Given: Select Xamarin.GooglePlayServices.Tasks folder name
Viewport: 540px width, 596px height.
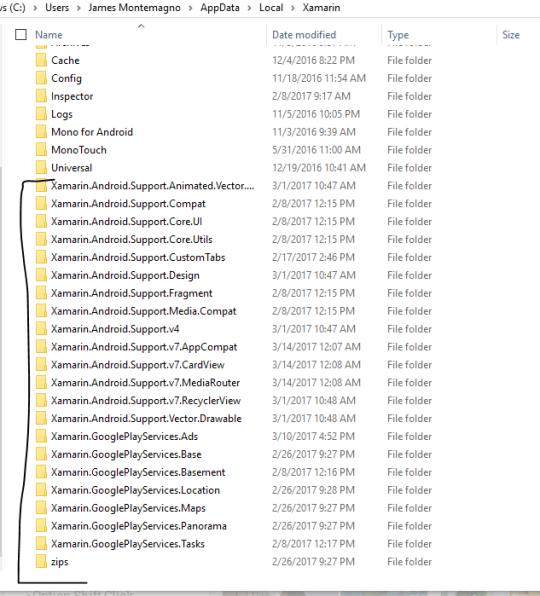Looking at the screenshot, I should pos(128,544).
